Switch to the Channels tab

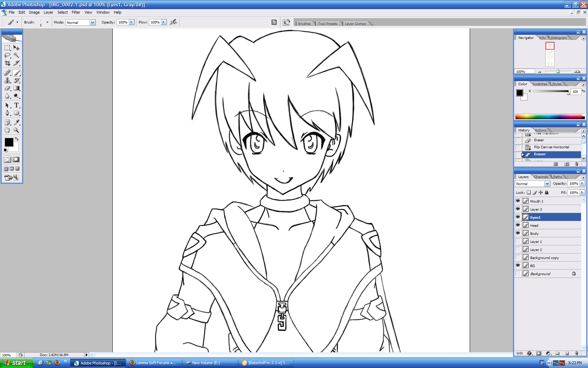[541, 177]
